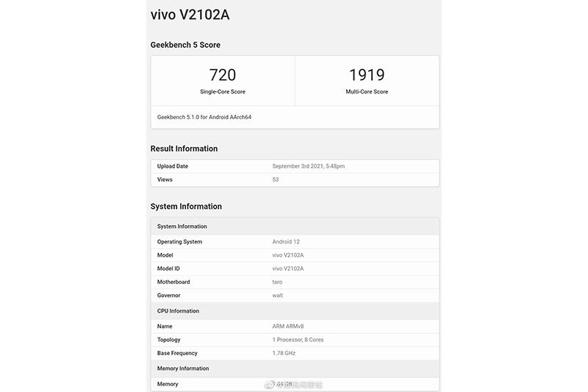This screenshot has width=588, height=392.
Task: Click the Upload Date row label
Action: 173,166
